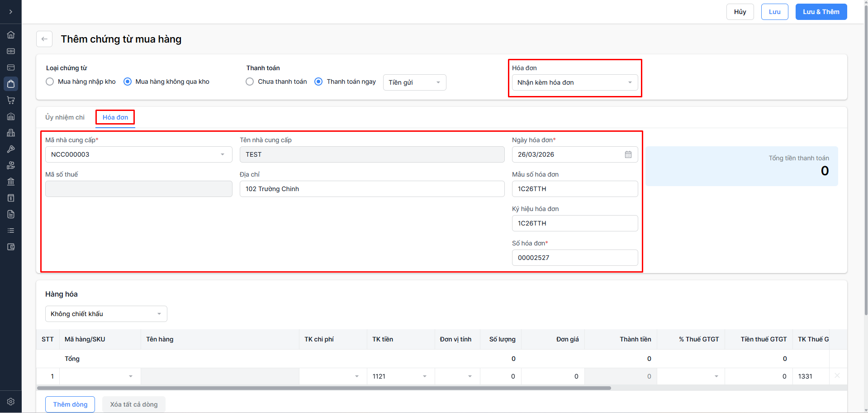Expand the Nhận kèm hóa đơn dropdown
868x413 pixels.
coord(574,82)
